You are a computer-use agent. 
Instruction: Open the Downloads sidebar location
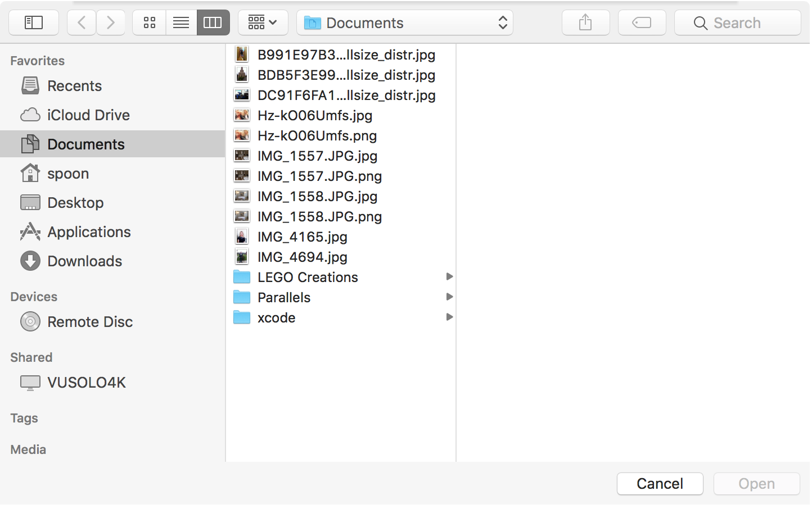(x=84, y=261)
